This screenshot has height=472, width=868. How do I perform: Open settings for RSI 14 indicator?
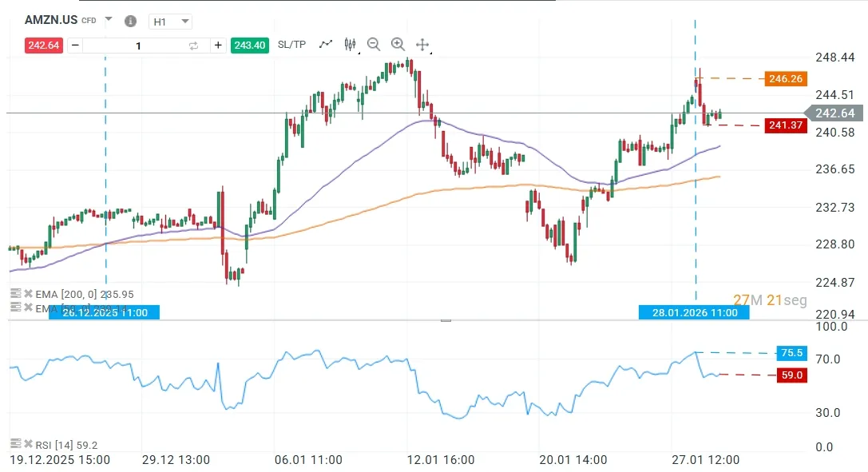14,444
